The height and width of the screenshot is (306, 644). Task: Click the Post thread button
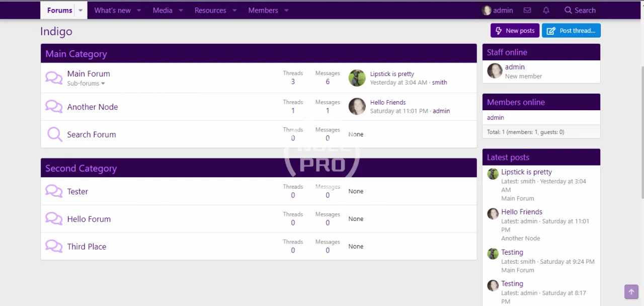(x=571, y=31)
